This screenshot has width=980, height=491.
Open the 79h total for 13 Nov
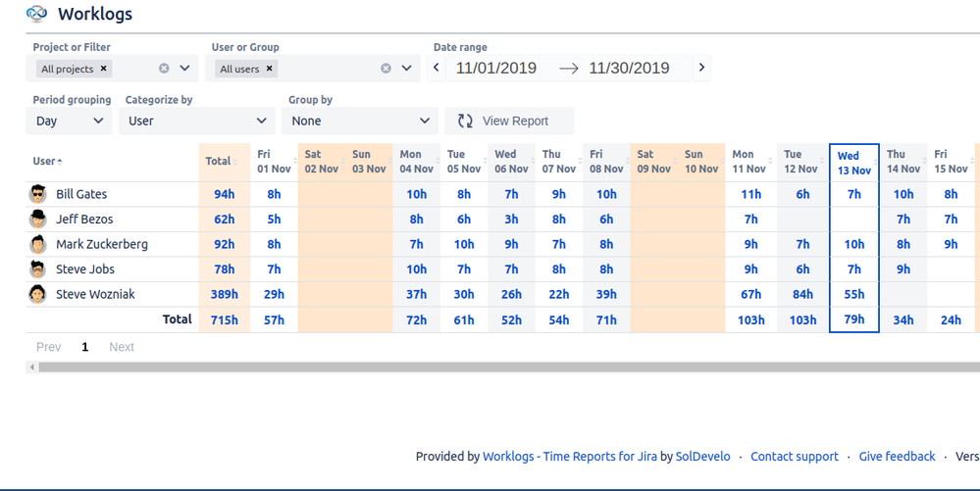point(854,319)
